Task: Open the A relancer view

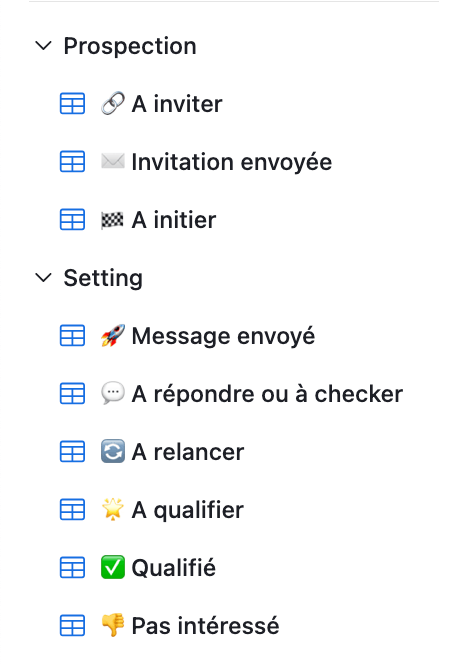Action: pyautogui.click(x=188, y=452)
